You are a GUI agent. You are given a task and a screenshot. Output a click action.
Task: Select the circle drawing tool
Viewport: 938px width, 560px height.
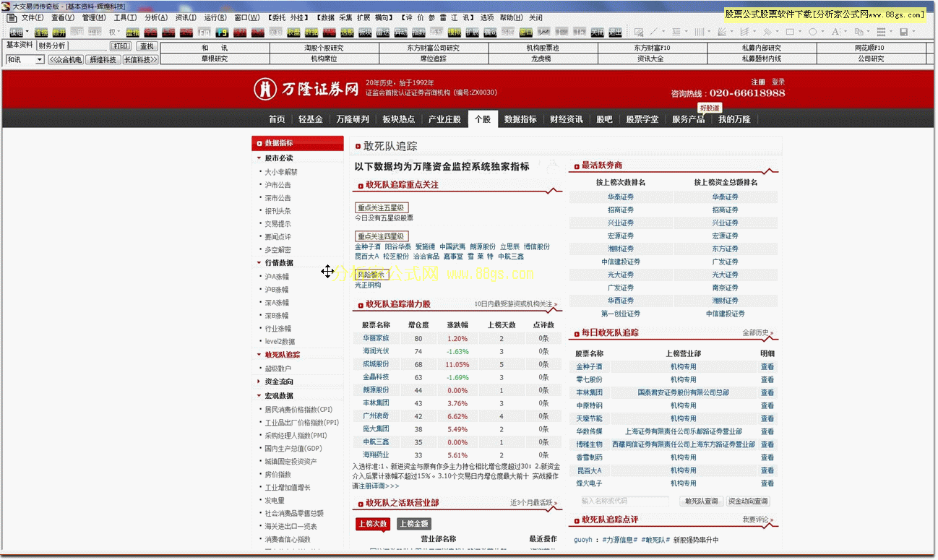[813, 33]
